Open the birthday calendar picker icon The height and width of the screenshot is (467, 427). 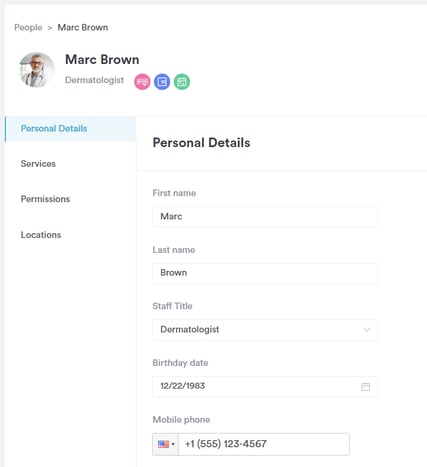pos(366,387)
